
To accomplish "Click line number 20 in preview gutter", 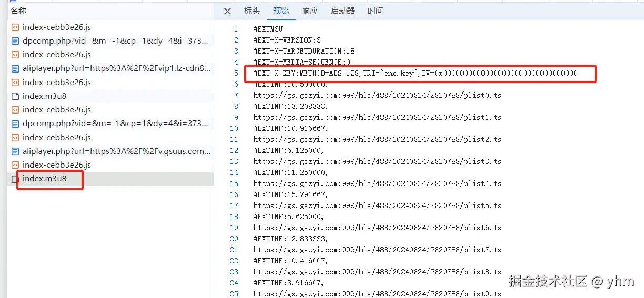I will [234, 239].
